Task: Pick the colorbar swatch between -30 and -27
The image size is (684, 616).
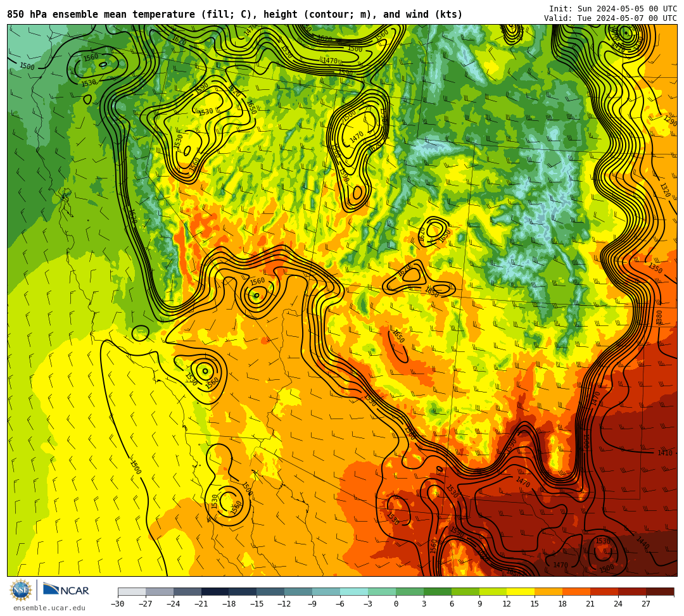Action: (132, 591)
